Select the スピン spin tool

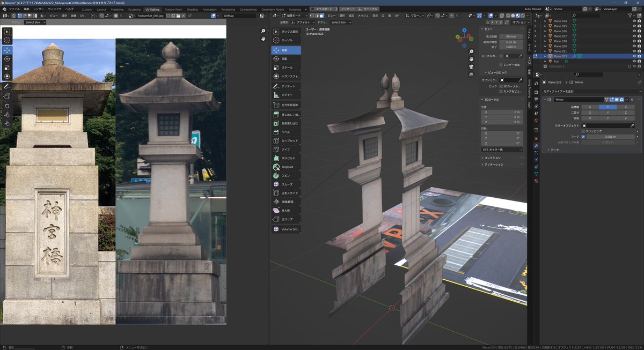click(x=286, y=176)
